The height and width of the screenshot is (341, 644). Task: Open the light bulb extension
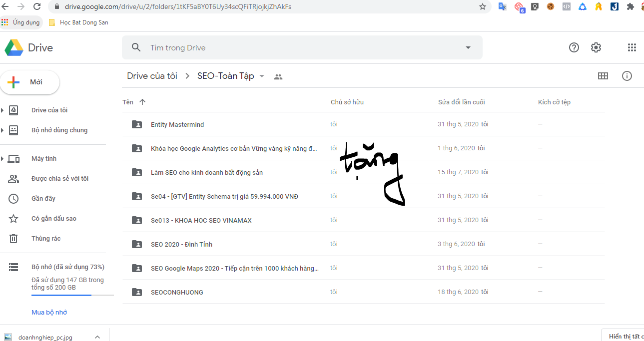(x=535, y=6)
